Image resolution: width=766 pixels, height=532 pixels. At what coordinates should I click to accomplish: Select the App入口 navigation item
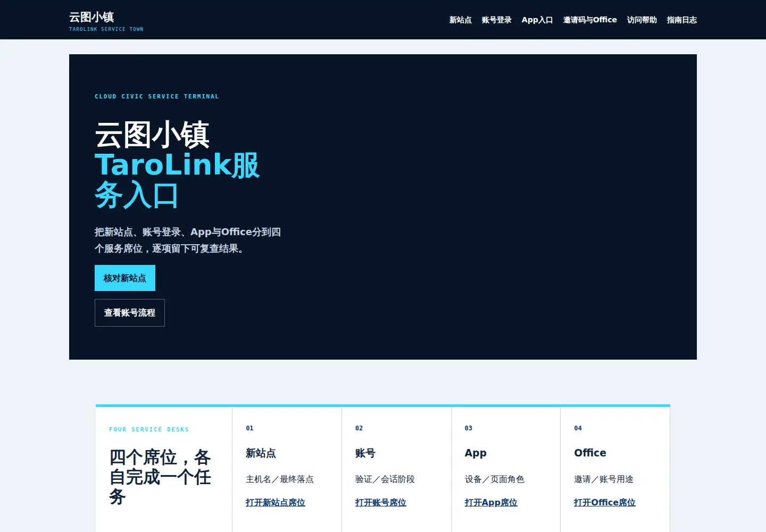pyautogui.click(x=537, y=20)
